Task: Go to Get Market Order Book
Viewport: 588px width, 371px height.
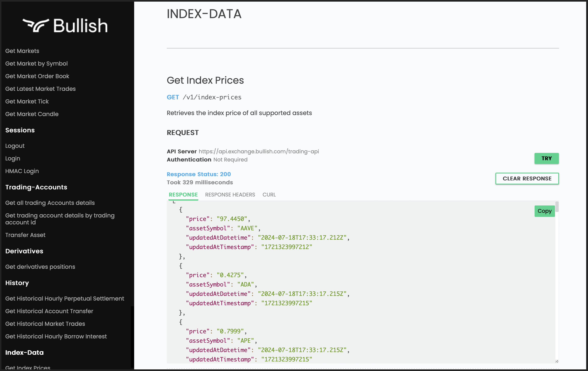Action: point(37,76)
